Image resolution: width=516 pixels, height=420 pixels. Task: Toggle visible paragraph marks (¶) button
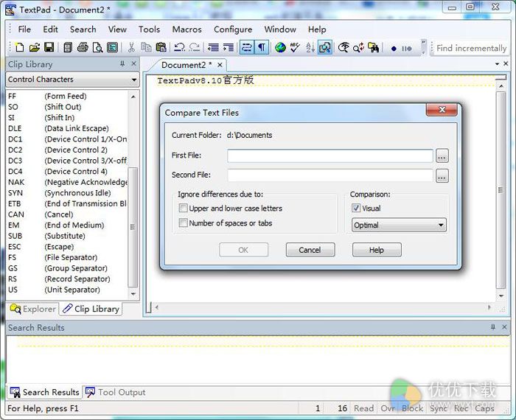tap(262, 48)
